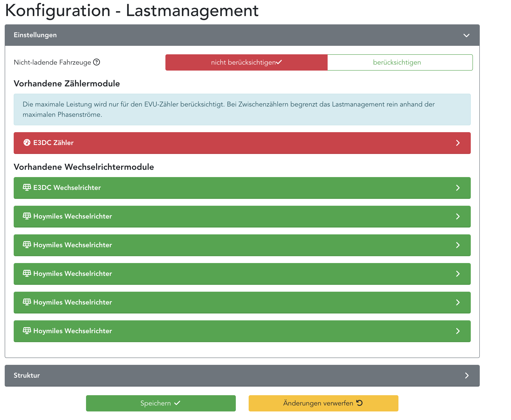Click the checkmark icon in Speichern button

tap(177, 403)
